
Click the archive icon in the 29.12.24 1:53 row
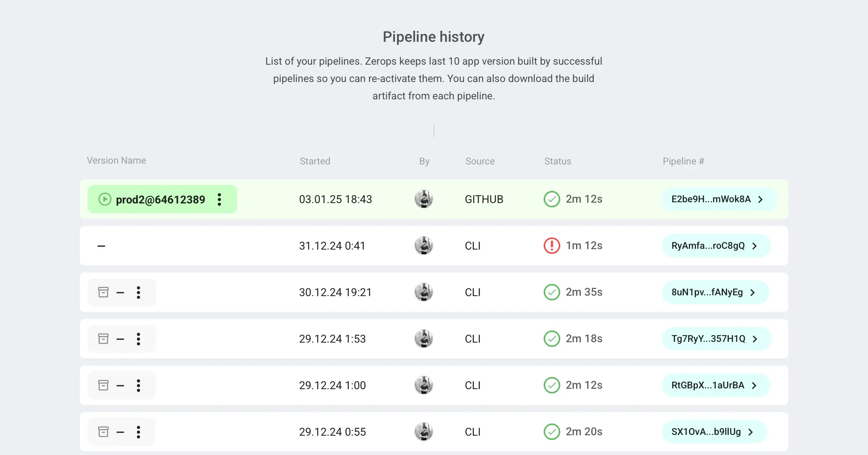[x=103, y=339]
